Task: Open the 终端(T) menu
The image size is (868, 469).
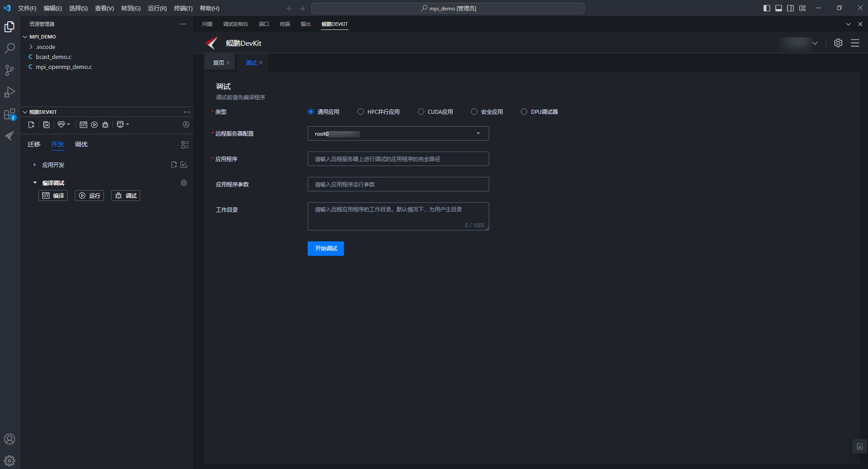Action: (x=183, y=8)
